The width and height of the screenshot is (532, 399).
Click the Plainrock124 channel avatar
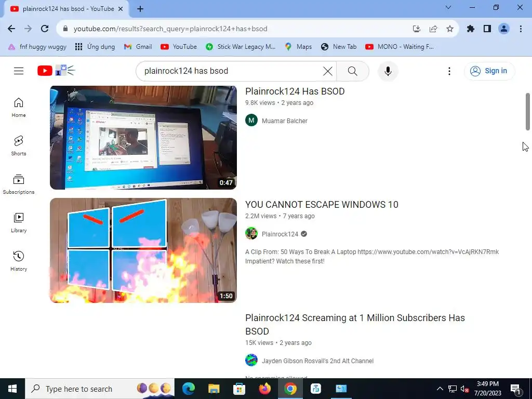pos(251,233)
